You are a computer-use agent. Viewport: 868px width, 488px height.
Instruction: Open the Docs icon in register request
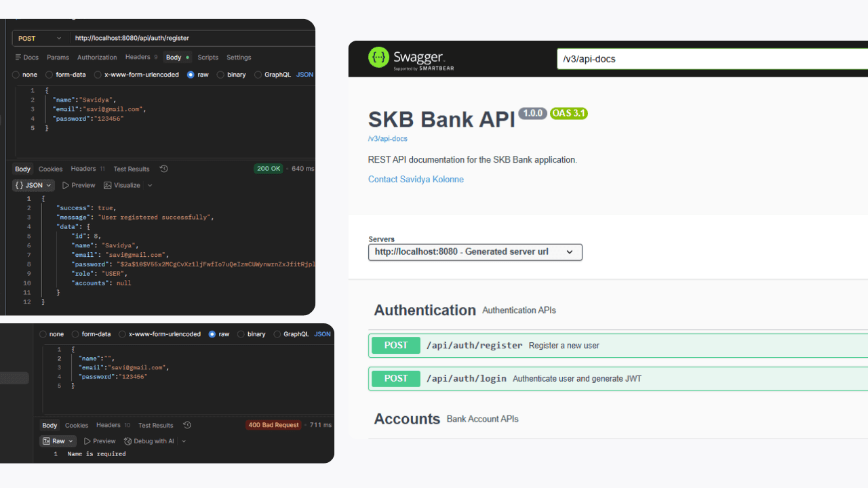point(18,58)
